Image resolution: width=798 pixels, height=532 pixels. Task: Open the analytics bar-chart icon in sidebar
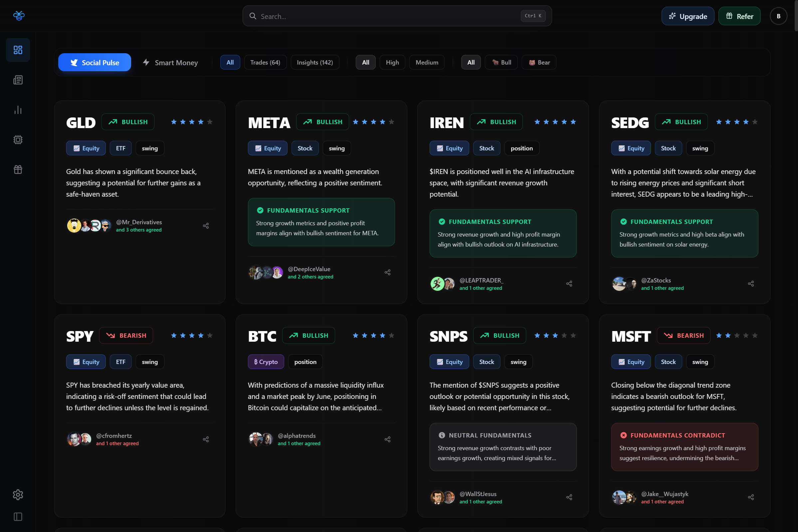coord(18,109)
